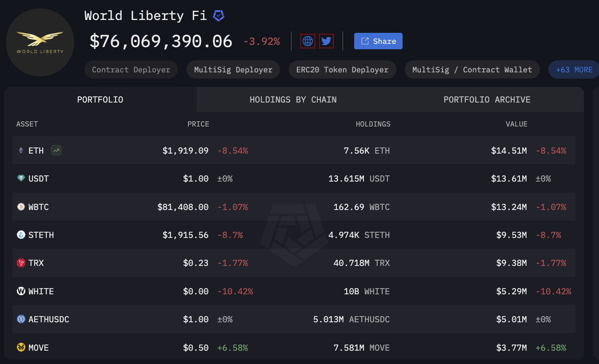Select the USDT token icon
The height and width of the screenshot is (364, 599).
coord(21,178)
